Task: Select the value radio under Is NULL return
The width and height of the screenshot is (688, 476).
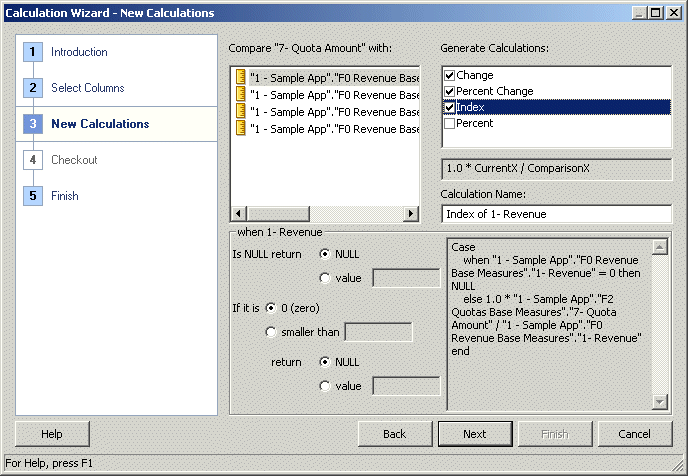Action: point(325,278)
